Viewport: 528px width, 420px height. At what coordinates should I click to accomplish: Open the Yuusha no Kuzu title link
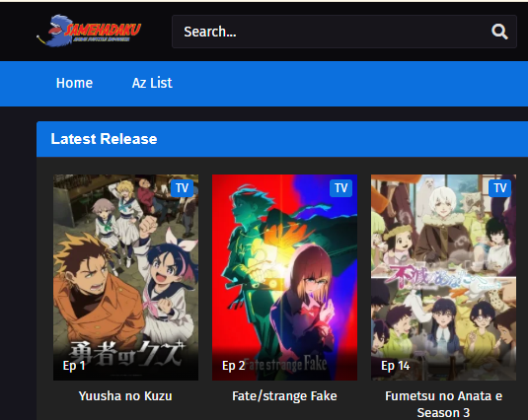click(125, 395)
